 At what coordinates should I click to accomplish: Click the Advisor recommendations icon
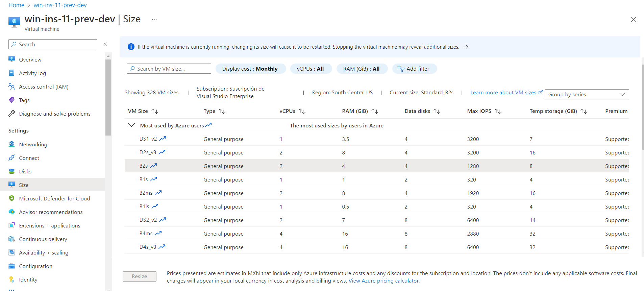[12, 212]
